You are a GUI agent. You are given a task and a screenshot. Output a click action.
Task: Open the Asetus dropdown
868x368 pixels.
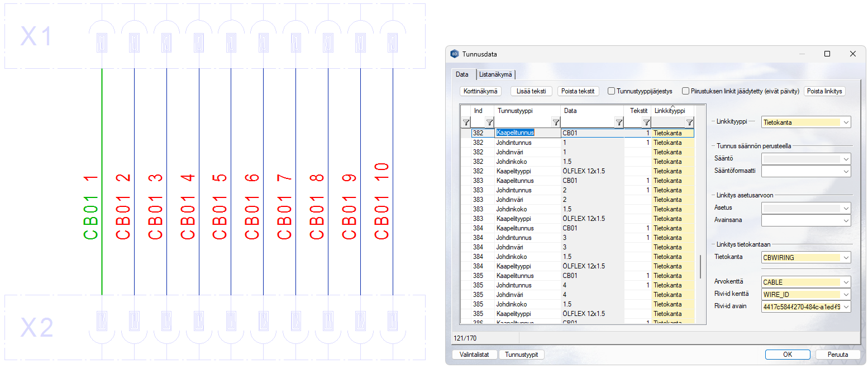coord(847,208)
